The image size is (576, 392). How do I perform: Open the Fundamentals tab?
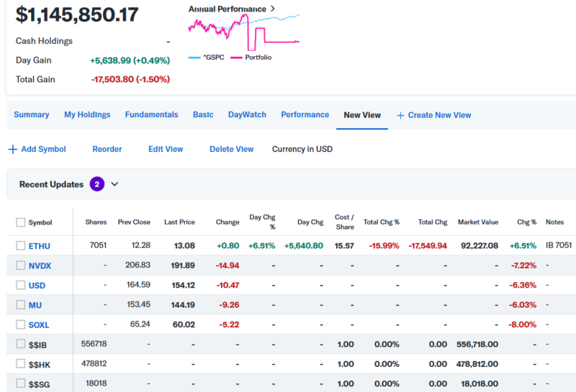point(151,115)
